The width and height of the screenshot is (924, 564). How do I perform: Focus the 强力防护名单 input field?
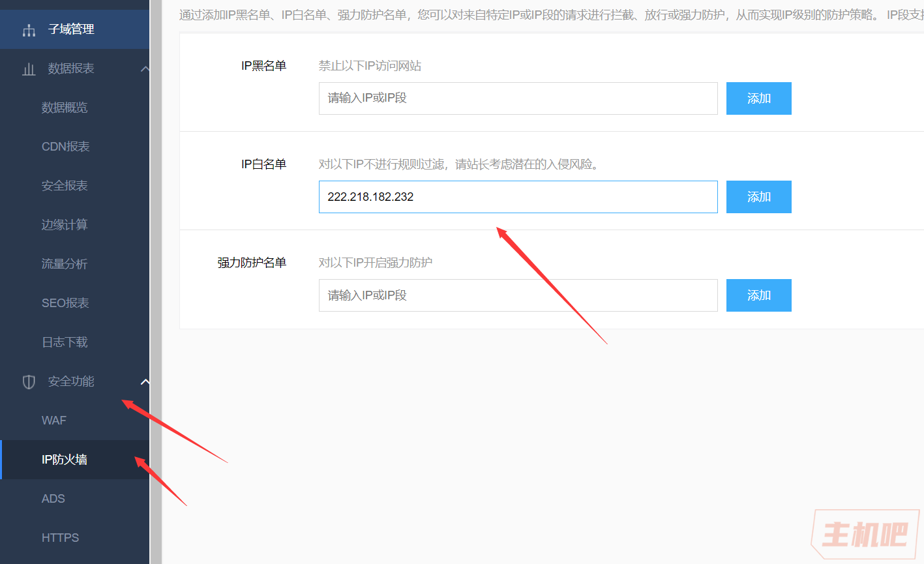pos(518,295)
